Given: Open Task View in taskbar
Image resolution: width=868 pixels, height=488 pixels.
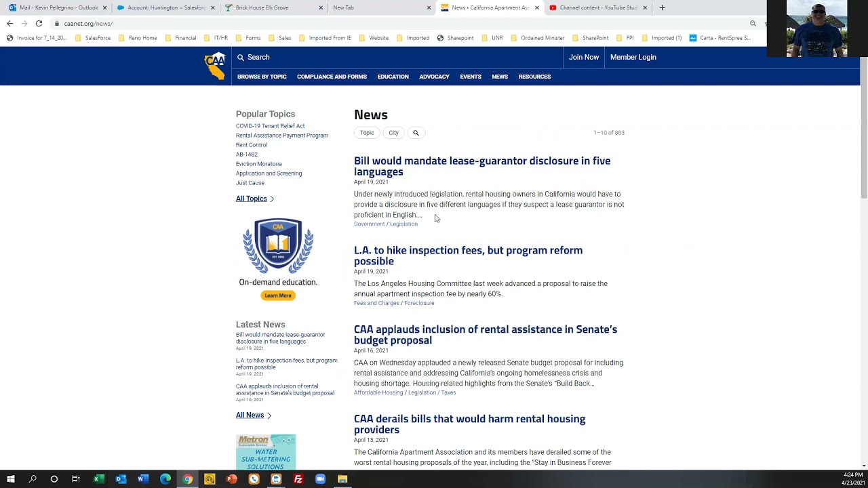Looking at the screenshot, I should pyautogui.click(x=76, y=479).
